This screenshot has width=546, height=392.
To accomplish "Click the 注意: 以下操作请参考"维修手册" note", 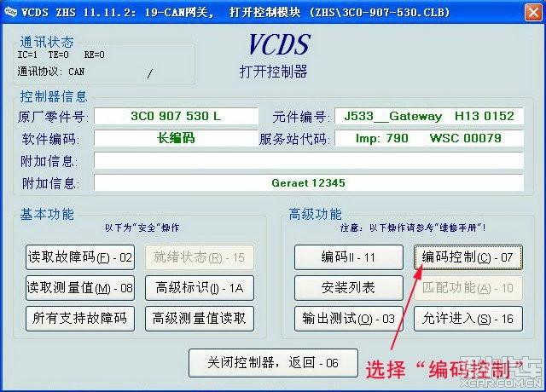I will click(413, 228).
